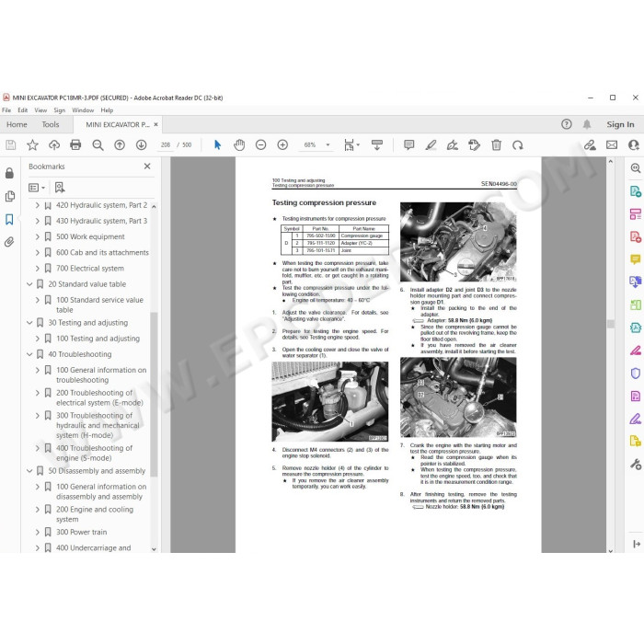This screenshot has width=644, height=644.
Task: Add document to starred favorites
Action: point(32,145)
